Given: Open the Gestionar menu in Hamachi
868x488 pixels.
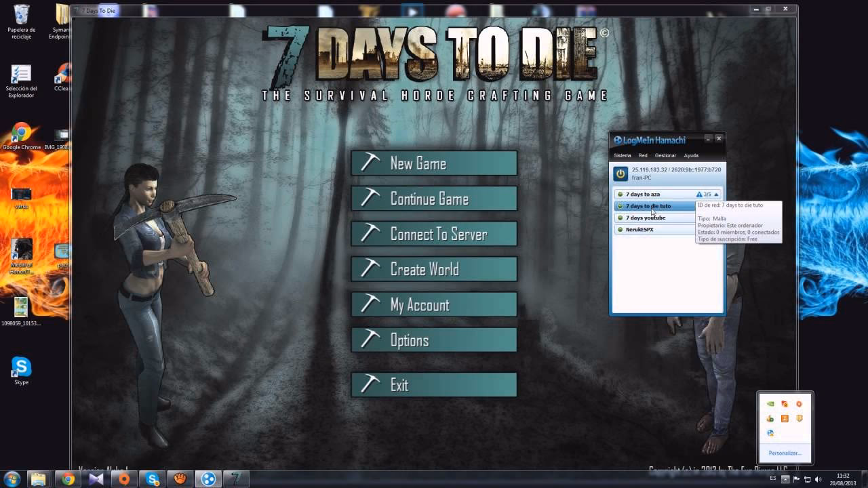Looking at the screenshot, I should 665,156.
